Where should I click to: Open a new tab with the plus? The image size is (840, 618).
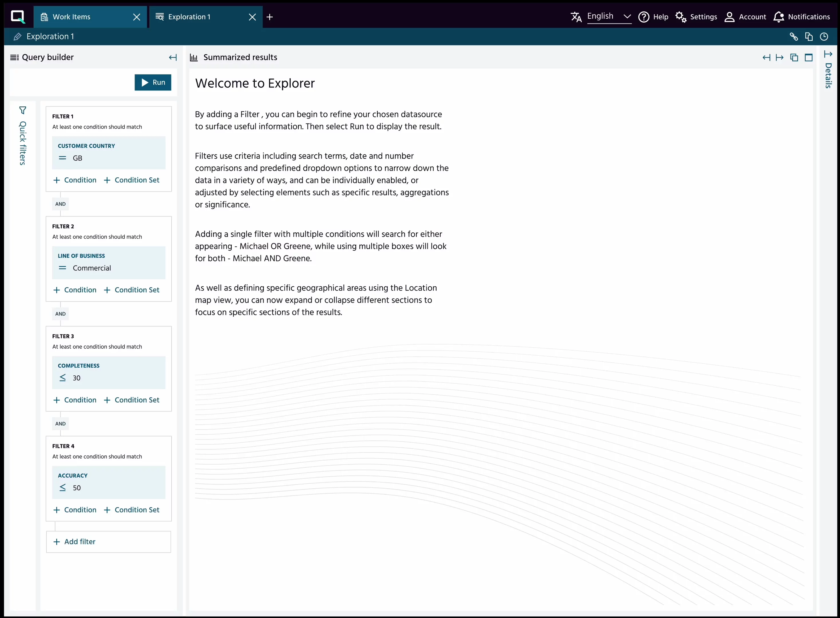[x=270, y=17]
